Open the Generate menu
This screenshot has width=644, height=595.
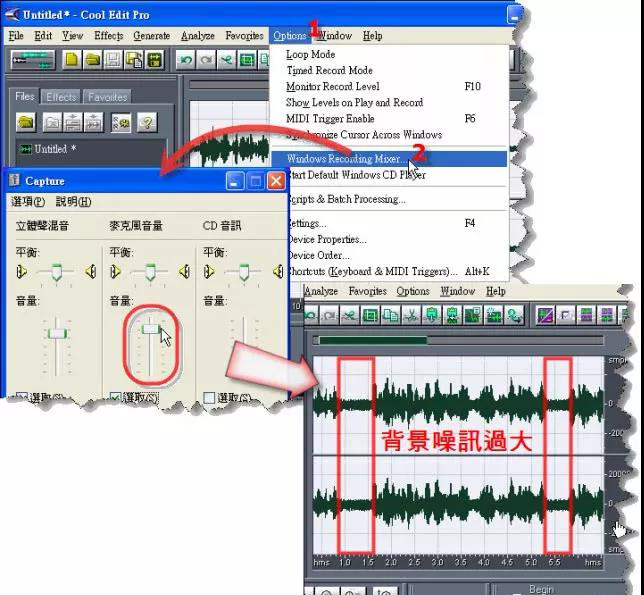coord(152,36)
